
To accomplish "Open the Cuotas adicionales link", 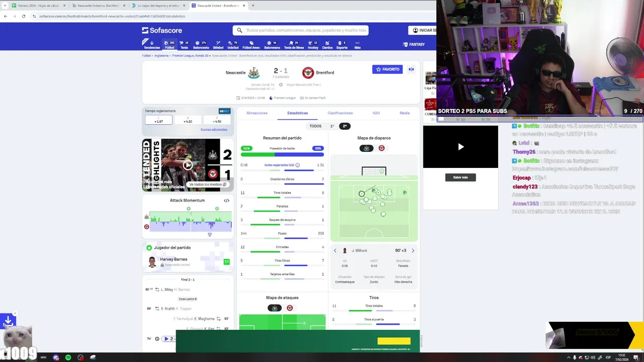I will (x=214, y=130).
